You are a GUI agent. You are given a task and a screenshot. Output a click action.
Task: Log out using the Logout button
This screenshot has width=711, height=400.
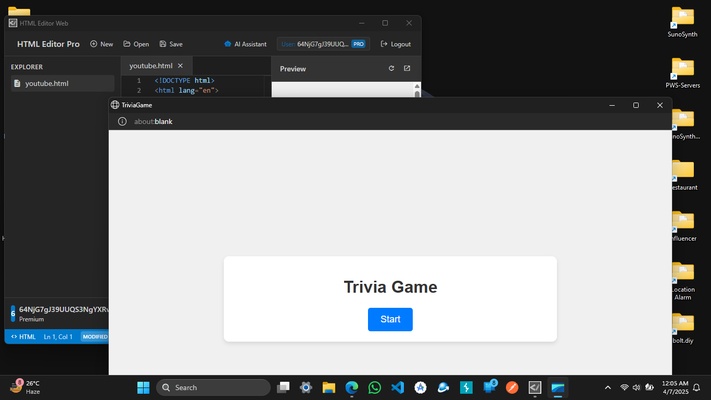[395, 44]
